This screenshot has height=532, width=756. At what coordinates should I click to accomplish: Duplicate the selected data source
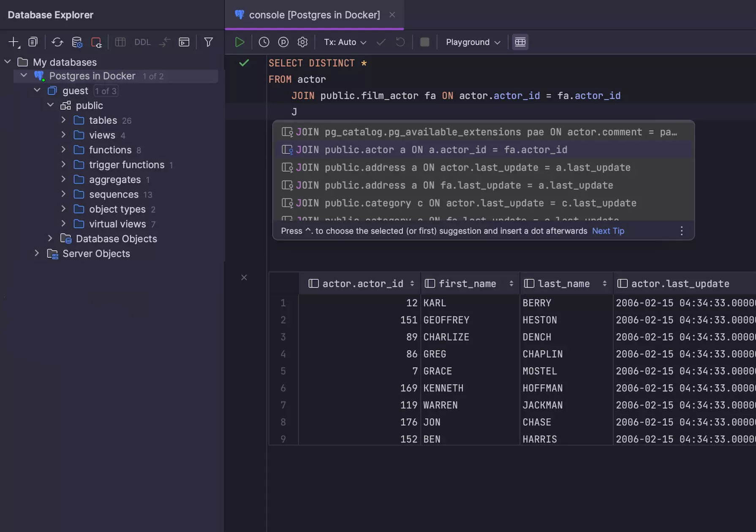click(33, 42)
